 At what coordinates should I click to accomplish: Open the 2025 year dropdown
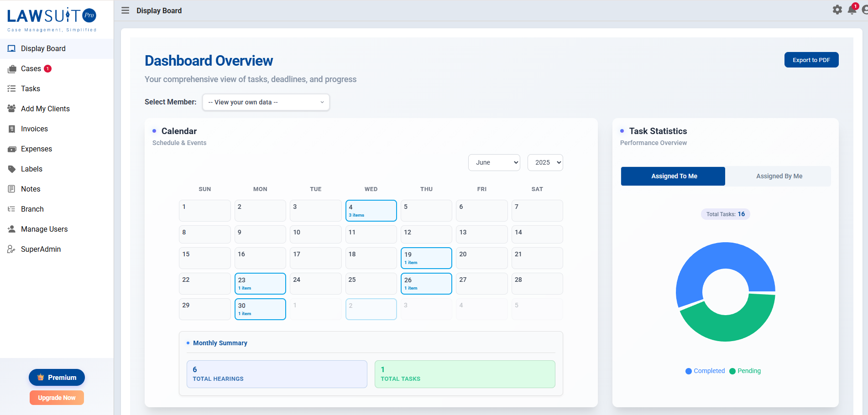545,162
